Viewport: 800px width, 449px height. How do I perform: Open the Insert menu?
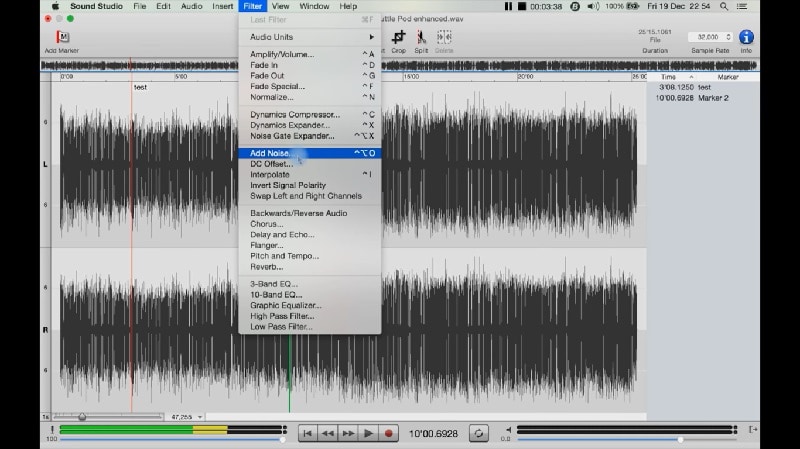(x=223, y=6)
